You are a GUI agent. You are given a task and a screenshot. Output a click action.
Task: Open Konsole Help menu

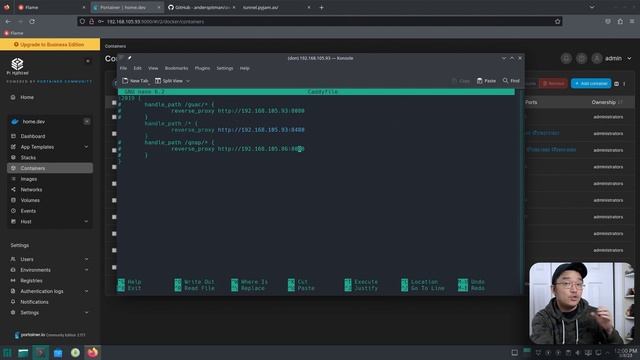(244, 68)
